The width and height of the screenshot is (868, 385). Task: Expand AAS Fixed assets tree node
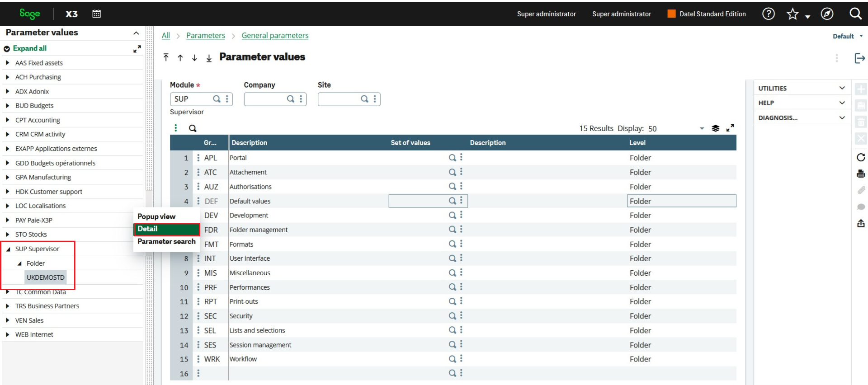[x=8, y=63]
